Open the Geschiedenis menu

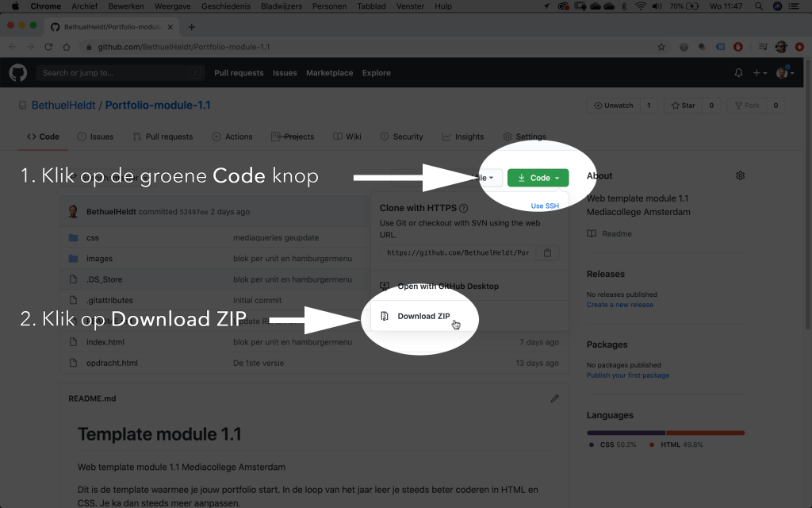[226, 6]
